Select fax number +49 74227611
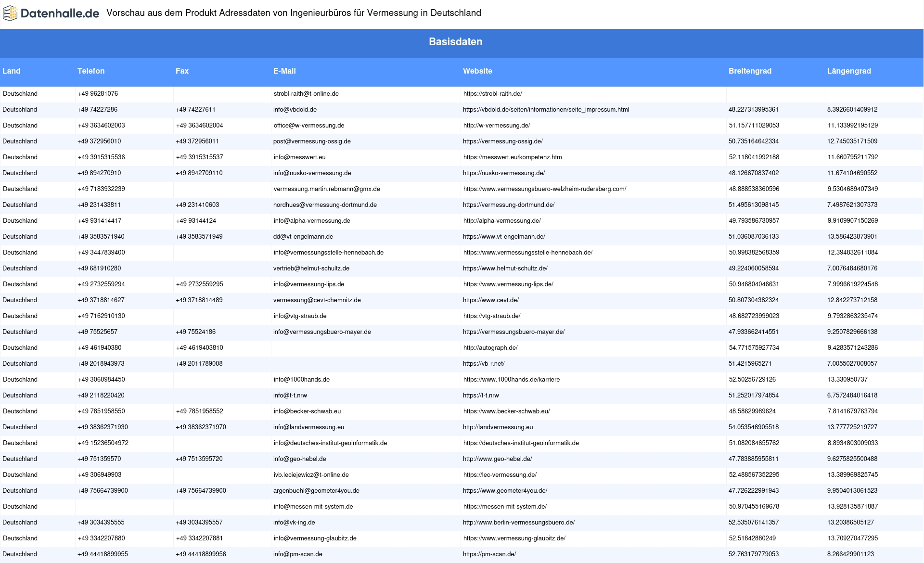This screenshot has width=924, height=563. 195,110
